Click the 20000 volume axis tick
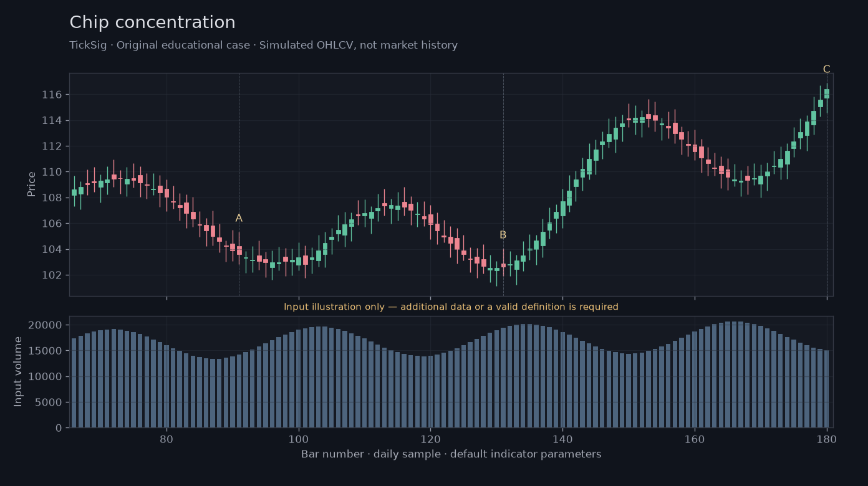This screenshot has width=868, height=486. point(46,325)
